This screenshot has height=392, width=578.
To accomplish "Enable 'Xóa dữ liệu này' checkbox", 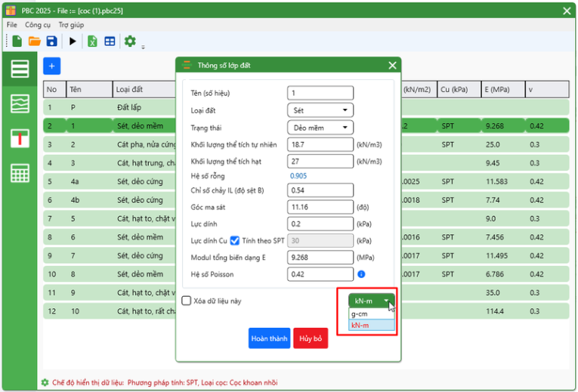I will tap(187, 301).
